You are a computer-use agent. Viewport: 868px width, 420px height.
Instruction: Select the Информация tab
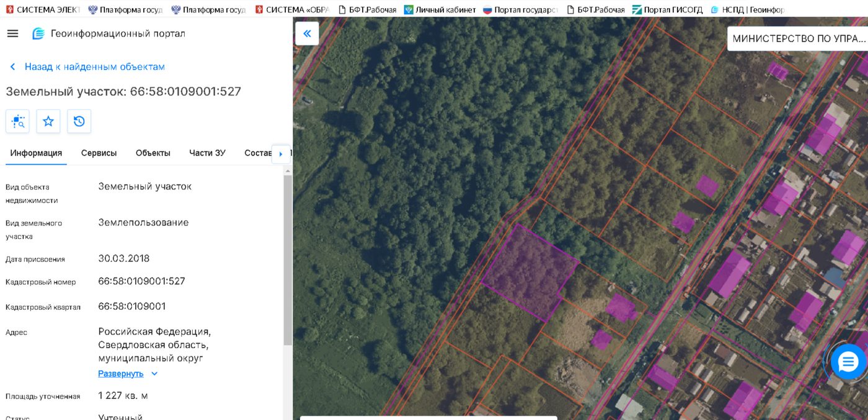click(36, 153)
